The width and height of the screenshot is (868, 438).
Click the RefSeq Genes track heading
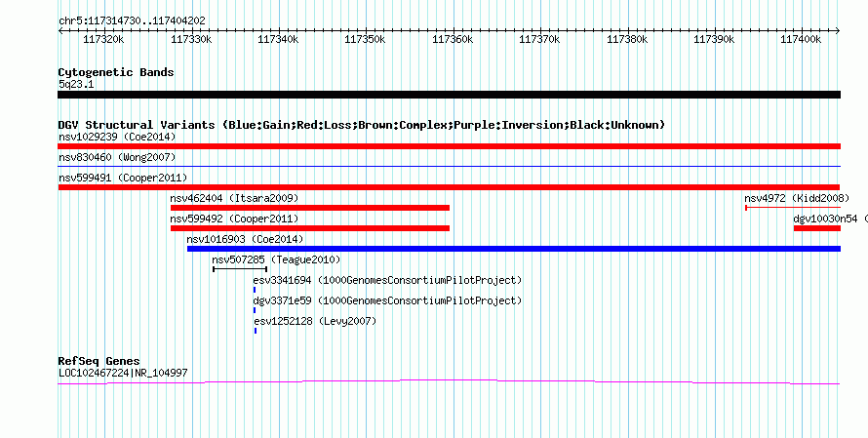click(x=99, y=362)
